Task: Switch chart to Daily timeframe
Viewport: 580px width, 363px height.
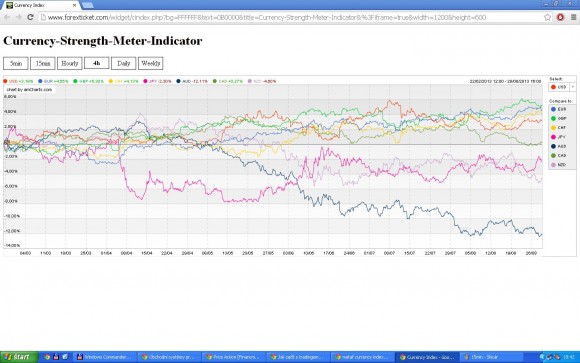Action: [124, 63]
